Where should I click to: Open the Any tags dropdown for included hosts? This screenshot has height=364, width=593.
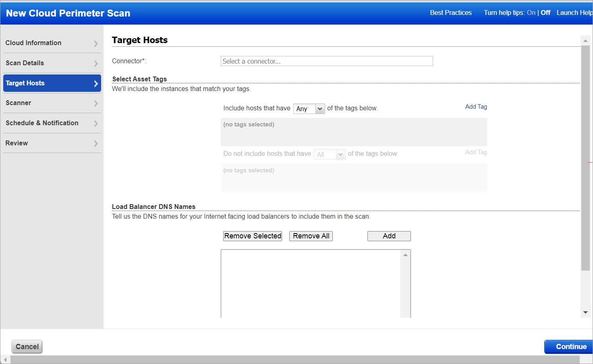click(x=309, y=109)
